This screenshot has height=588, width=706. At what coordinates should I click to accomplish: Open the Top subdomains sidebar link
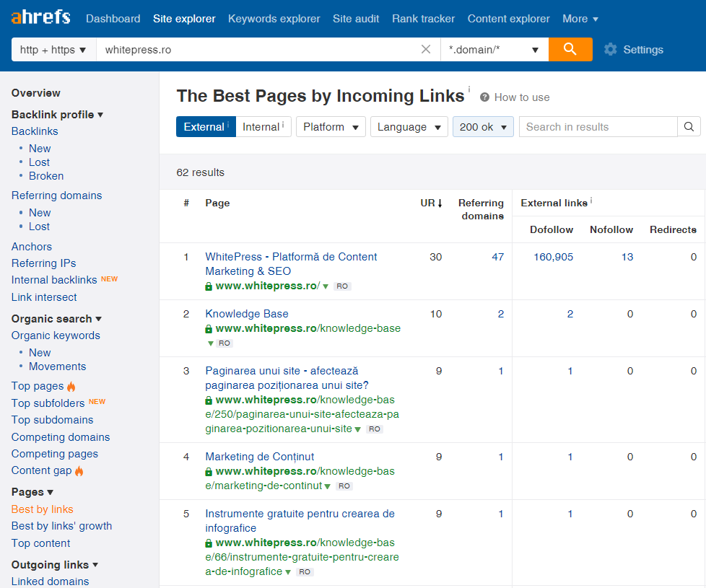52,420
